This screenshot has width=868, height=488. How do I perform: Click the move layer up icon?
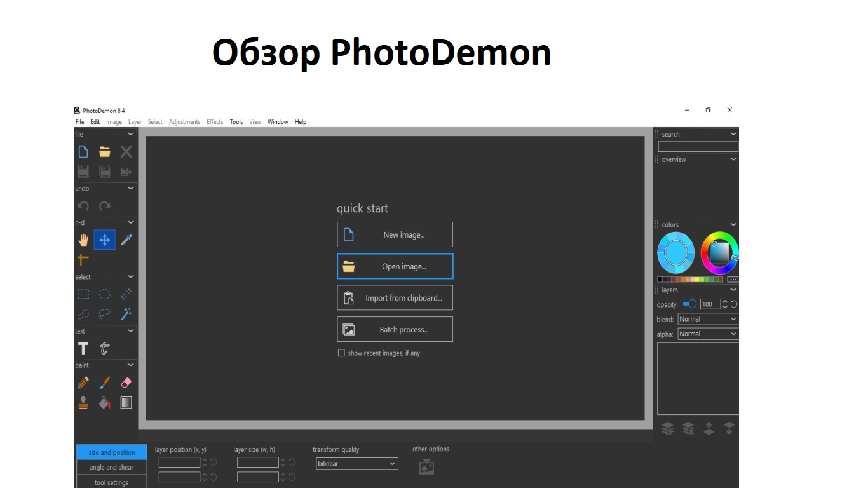709,428
